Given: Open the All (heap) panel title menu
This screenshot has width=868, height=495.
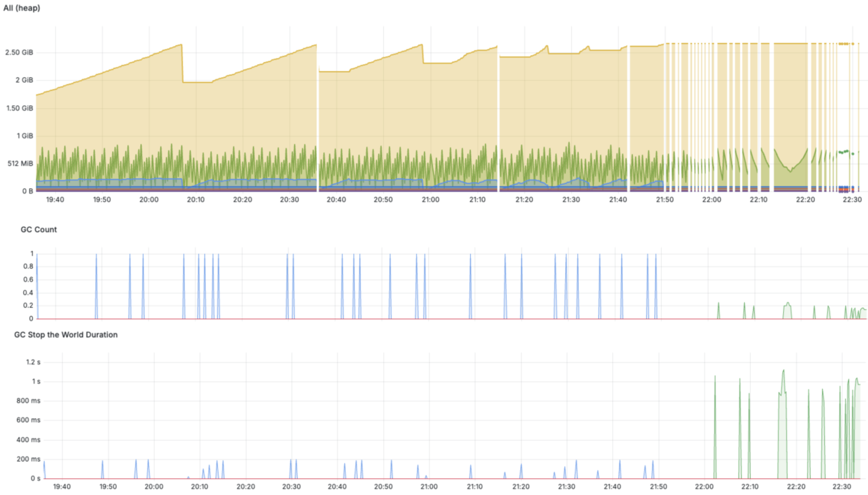Looking at the screenshot, I should (22, 8).
